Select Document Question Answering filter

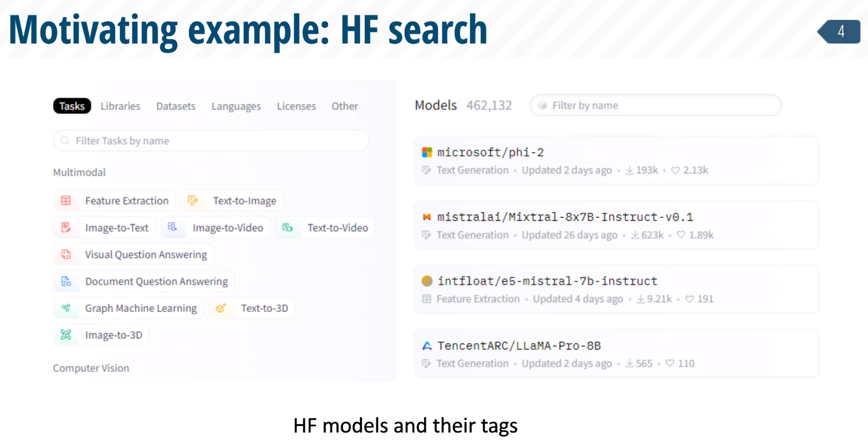coord(144,281)
